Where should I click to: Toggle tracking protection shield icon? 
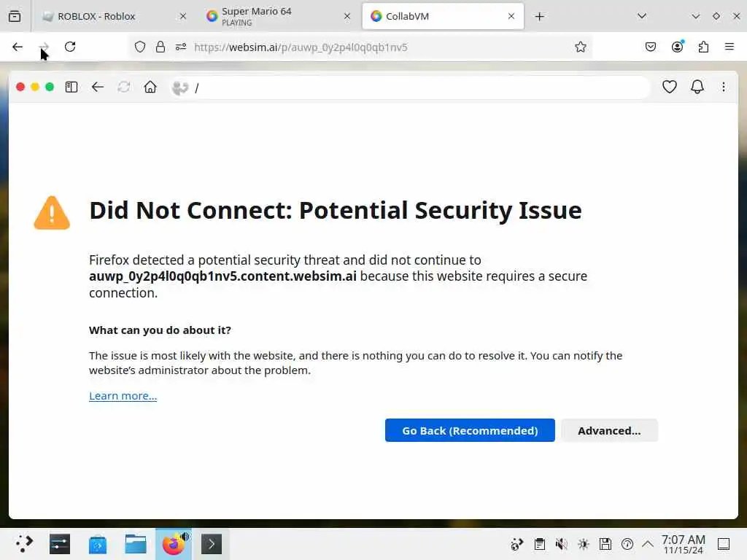(x=140, y=47)
